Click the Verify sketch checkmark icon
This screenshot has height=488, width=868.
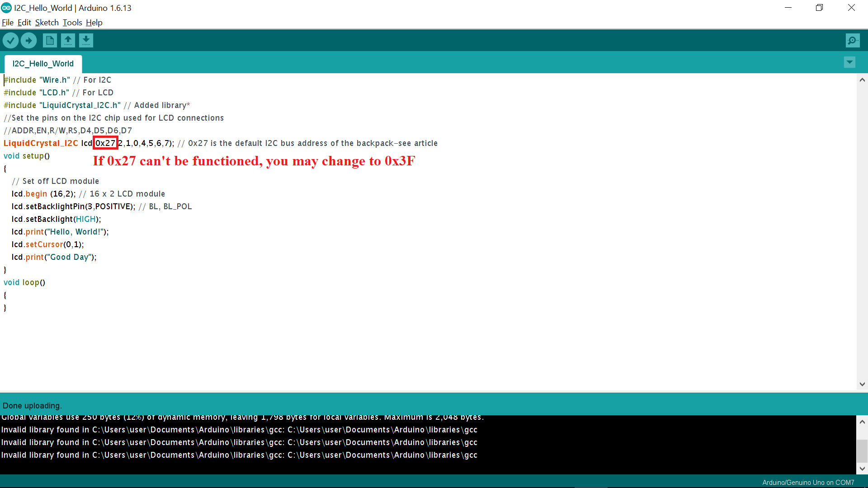point(10,41)
